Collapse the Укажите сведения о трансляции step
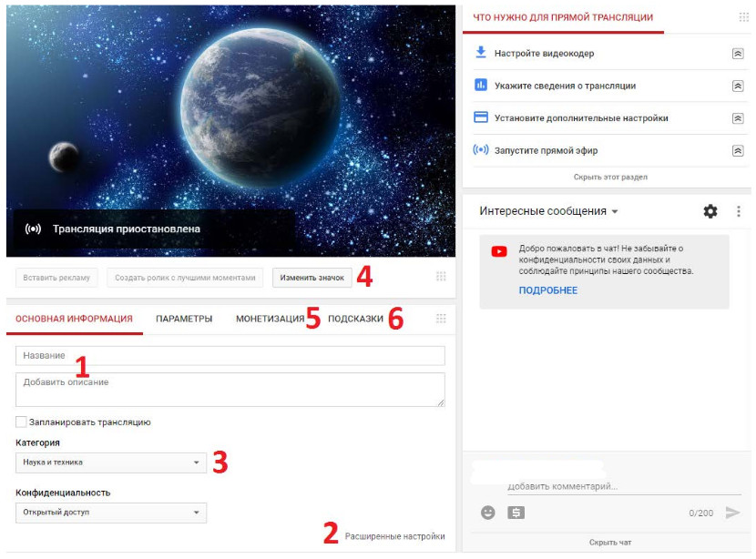 [738, 86]
